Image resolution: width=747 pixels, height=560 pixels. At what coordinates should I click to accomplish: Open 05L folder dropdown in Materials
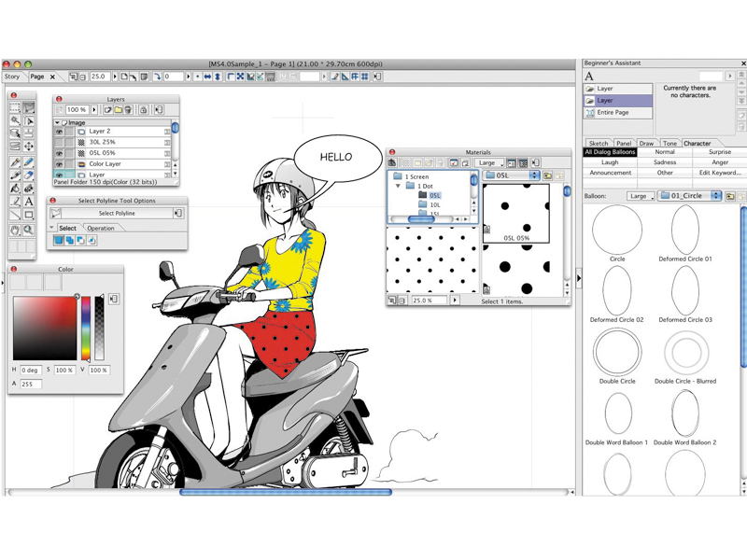click(511, 175)
